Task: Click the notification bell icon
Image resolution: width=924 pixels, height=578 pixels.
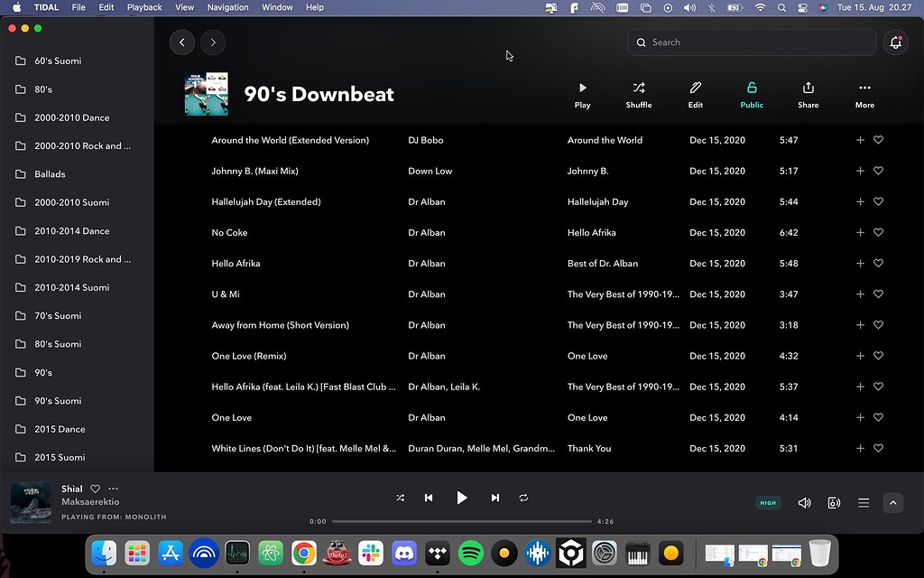Action: pyautogui.click(x=894, y=42)
